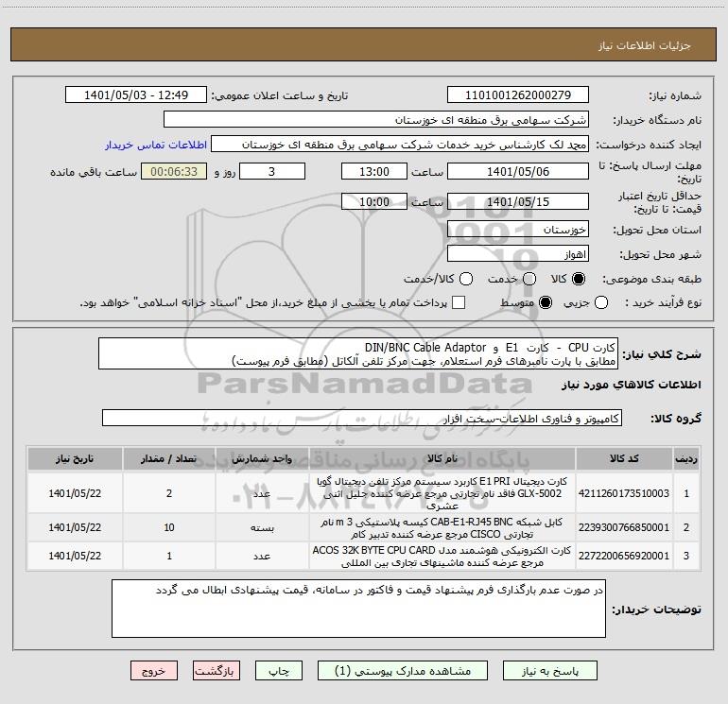Click the شماره نیاز number field

click(x=518, y=95)
